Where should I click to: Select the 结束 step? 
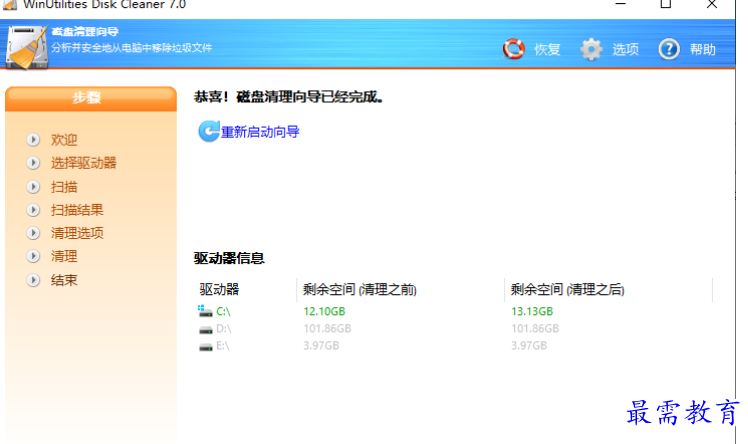(64, 280)
